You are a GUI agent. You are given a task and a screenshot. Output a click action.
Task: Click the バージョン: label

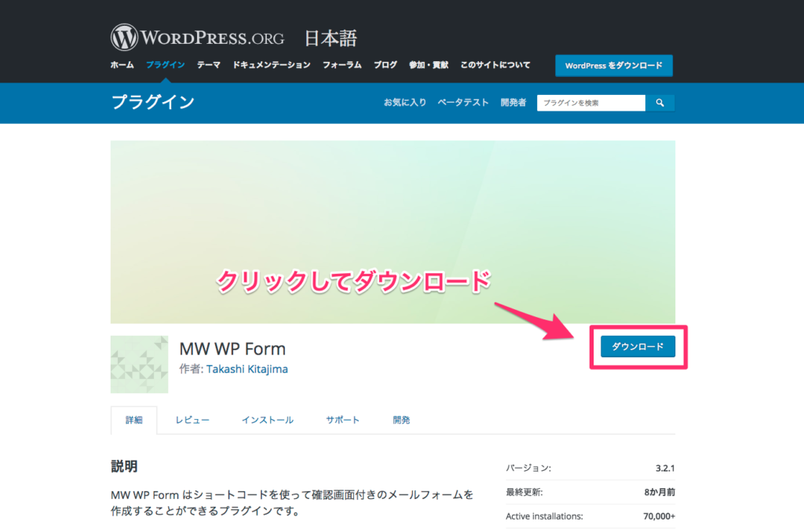click(528, 468)
